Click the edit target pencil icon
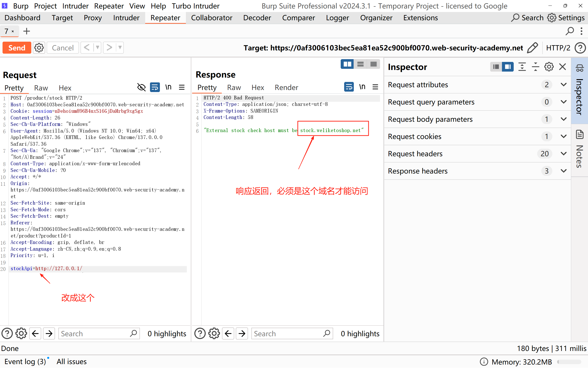Viewport: 588px width, 368px height. 533,48
